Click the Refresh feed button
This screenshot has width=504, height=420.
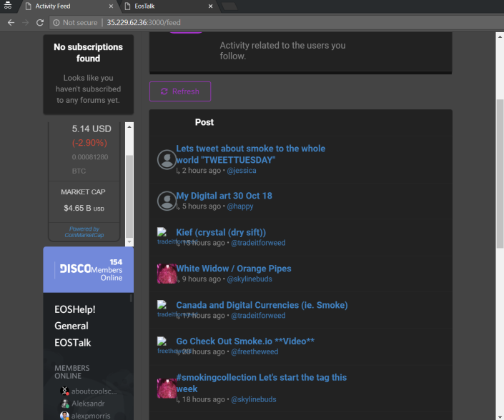180,91
